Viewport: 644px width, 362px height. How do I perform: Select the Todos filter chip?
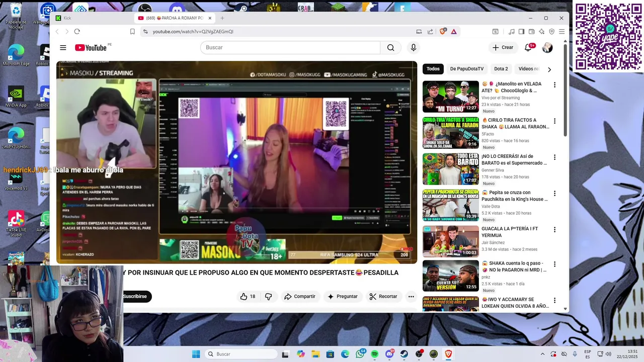[433, 69]
